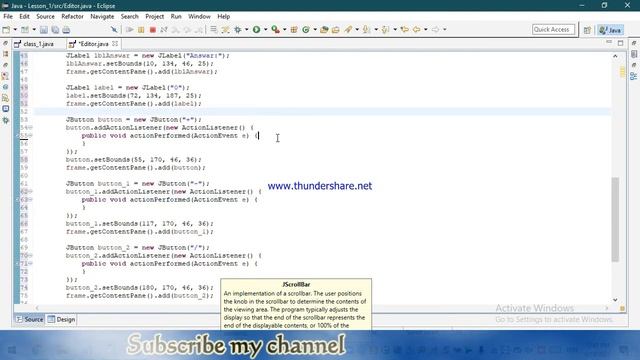Image resolution: width=640 pixels, height=360 pixels.
Task: Click the Next Annotation icon
Action: point(367,30)
